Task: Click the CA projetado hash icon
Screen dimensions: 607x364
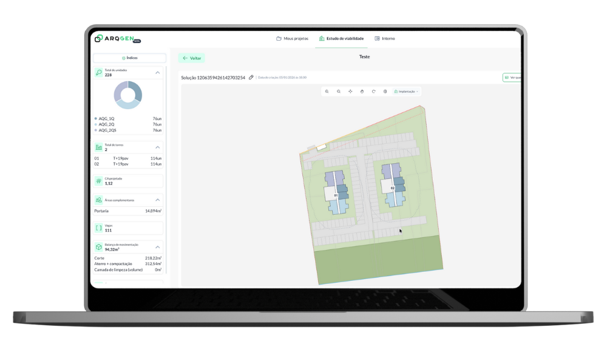Action: click(99, 181)
